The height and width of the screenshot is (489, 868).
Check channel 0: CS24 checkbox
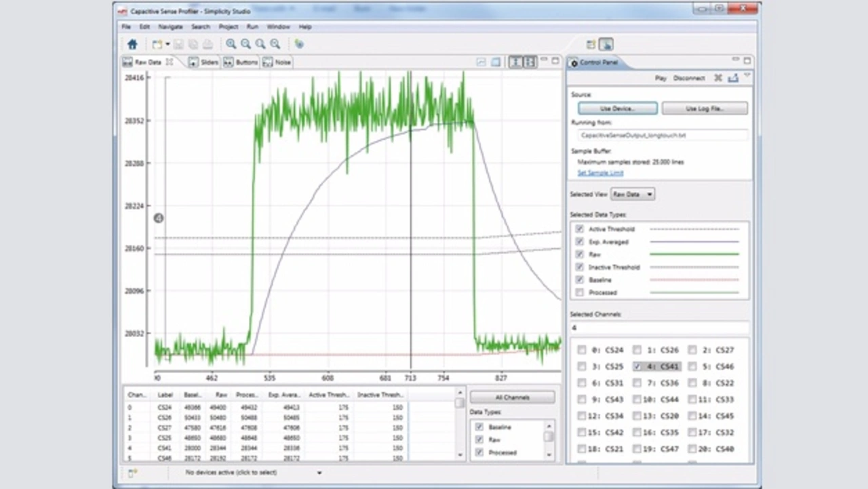click(x=581, y=351)
